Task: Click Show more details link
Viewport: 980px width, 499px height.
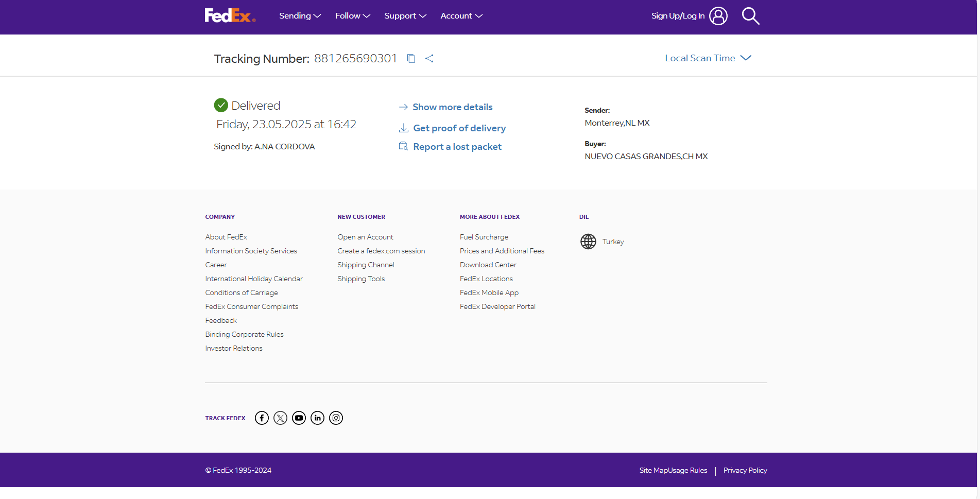Action: click(x=453, y=107)
